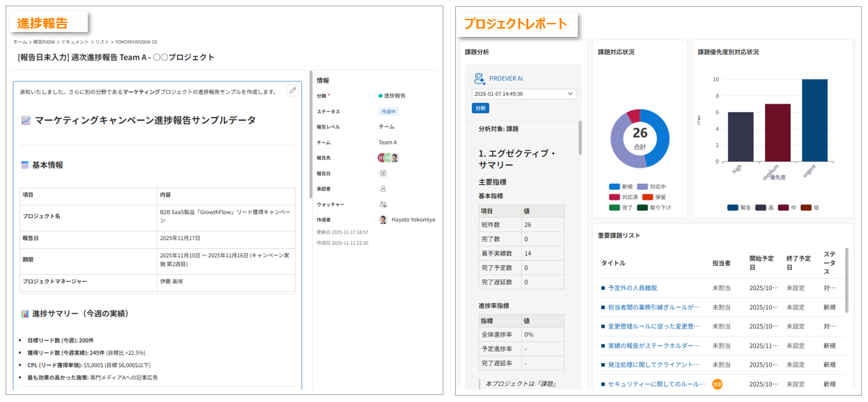Toggle the 対応中 legend item in donut chart
868x402 pixels.
point(651,186)
